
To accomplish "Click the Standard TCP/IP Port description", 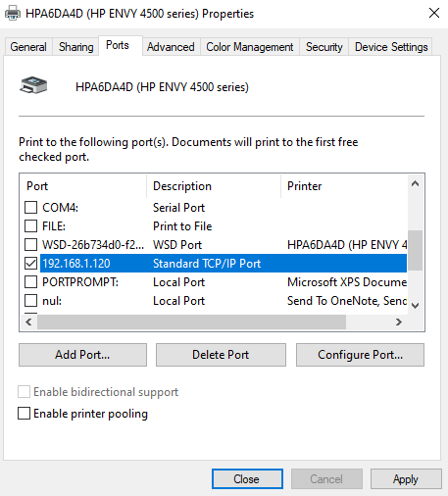I will click(207, 264).
